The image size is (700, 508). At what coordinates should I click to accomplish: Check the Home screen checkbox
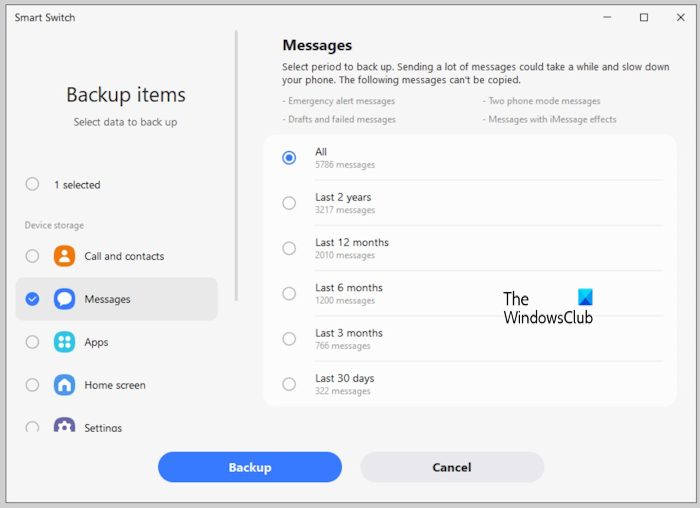tap(33, 385)
